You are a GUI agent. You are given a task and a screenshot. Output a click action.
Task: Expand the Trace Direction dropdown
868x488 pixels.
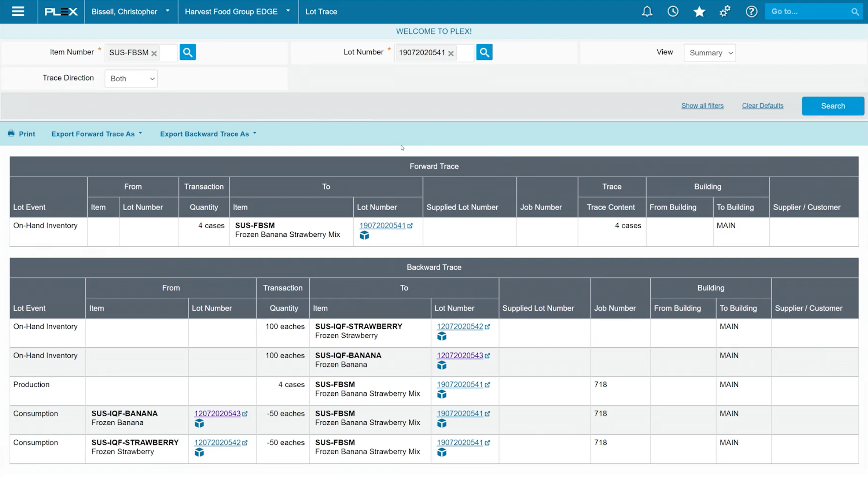(x=131, y=79)
